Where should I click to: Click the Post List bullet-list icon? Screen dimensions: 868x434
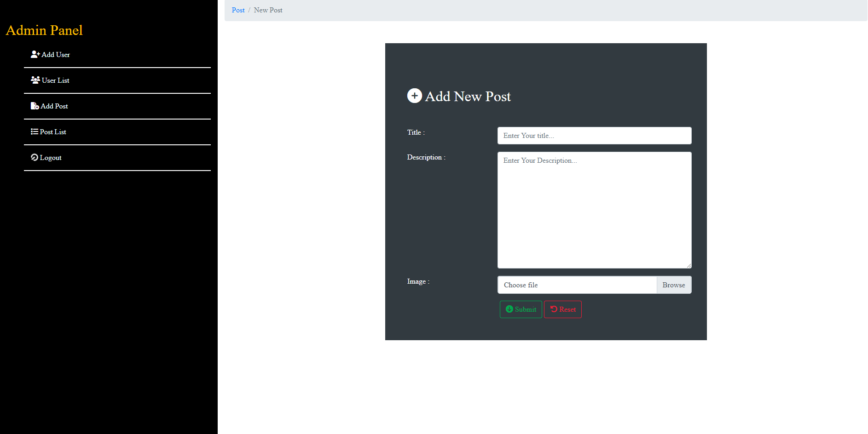click(x=34, y=131)
